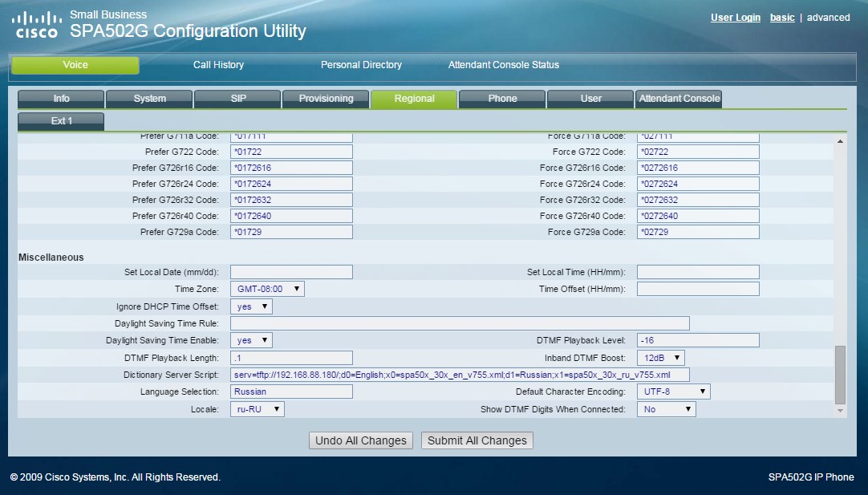Click Force G722 Code field
Viewport: 868px width, 495px height.
[698, 152]
